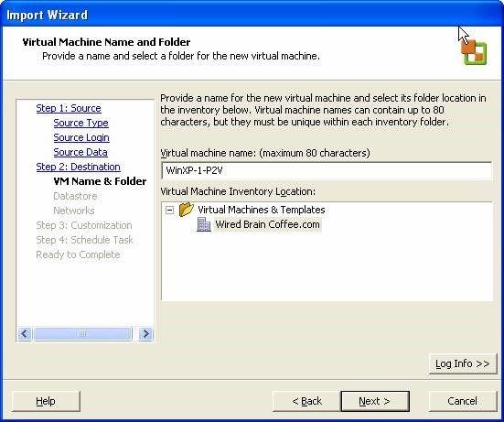Click the Virtual Machines & Templates folder icon
The image size is (504, 422).
186,210
